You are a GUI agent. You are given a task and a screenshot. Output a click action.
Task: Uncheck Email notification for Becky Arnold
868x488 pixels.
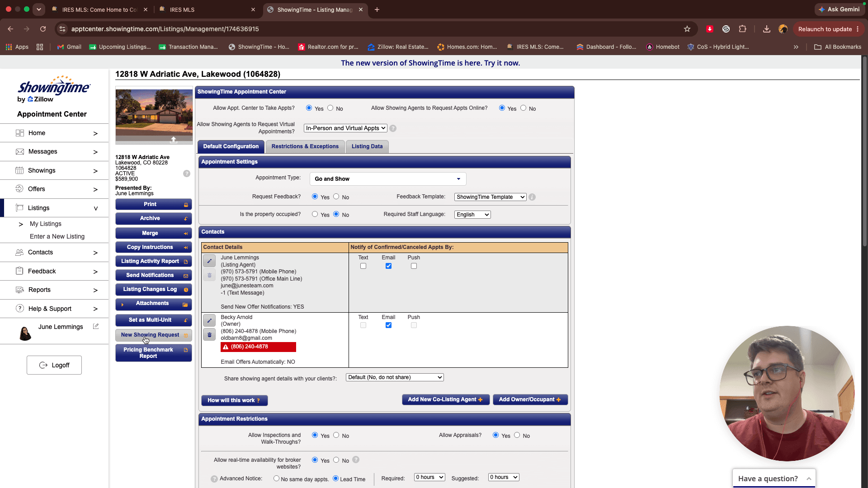(x=388, y=325)
